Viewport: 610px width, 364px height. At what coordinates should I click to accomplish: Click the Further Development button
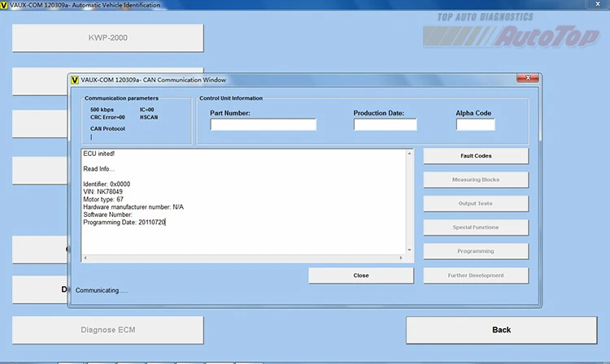476,275
